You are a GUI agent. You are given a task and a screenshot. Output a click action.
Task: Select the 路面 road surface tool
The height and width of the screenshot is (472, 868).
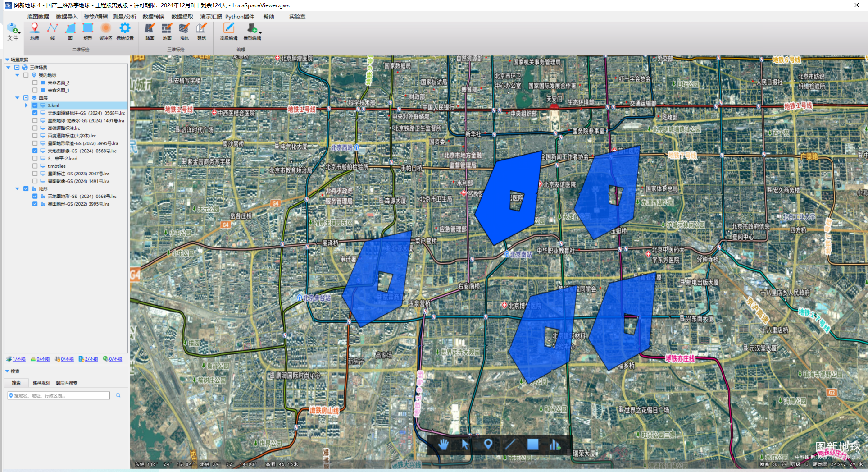[150, 31]
